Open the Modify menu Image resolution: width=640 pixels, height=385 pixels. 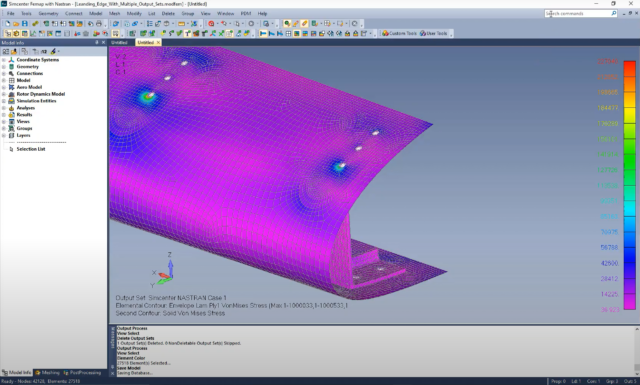click(134, 13)
